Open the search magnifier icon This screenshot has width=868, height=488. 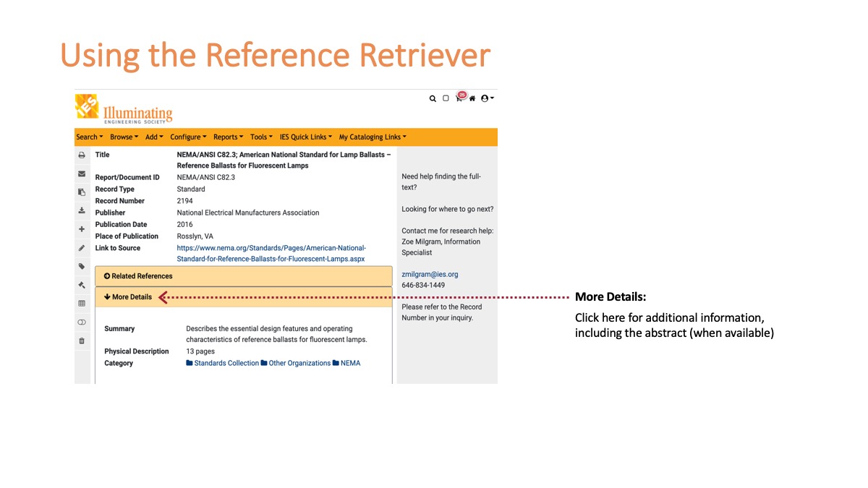click(x=433, y=98)
